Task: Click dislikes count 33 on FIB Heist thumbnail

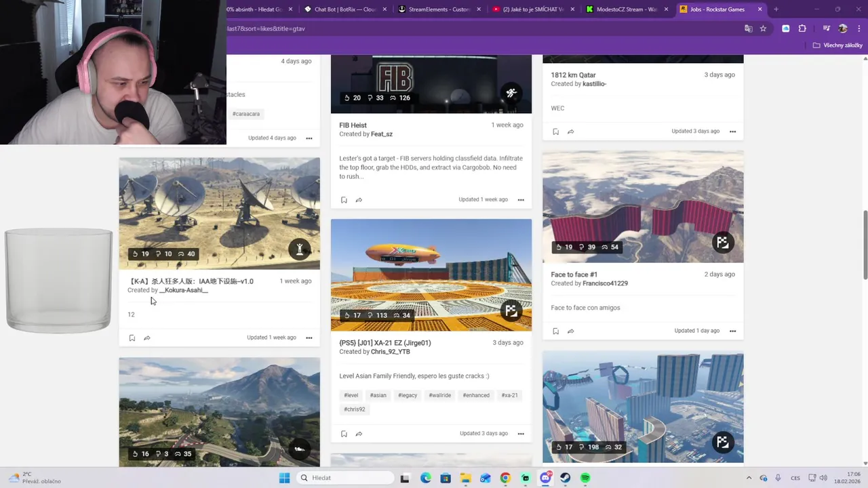Action: click(376, 98)
